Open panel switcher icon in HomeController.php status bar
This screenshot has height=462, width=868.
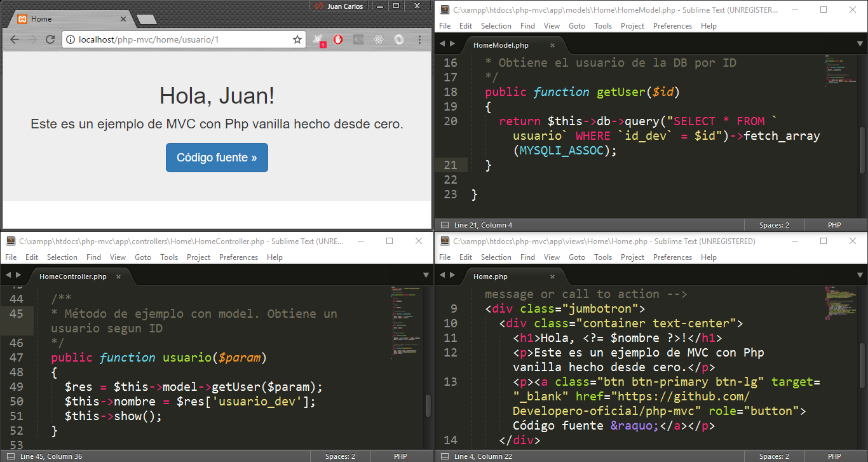click(x=10, y=456)
